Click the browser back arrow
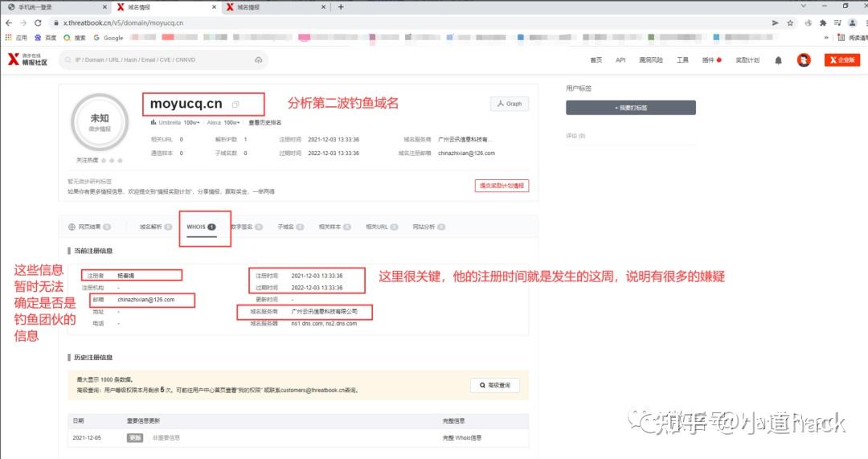Screen dimensions: 868x459 click(x=9, y=23)
